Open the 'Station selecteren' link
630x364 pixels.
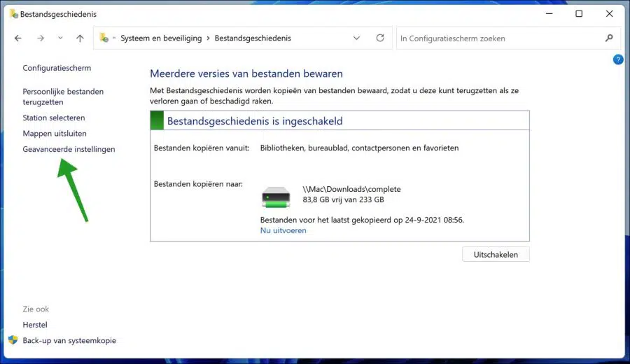pyautogui.click(x=54, y=118)
